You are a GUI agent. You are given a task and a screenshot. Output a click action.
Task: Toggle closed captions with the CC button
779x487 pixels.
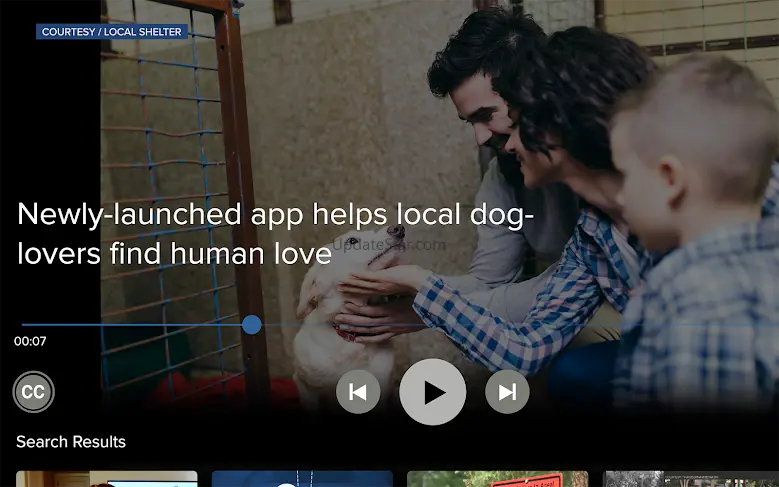coord(33,392)
